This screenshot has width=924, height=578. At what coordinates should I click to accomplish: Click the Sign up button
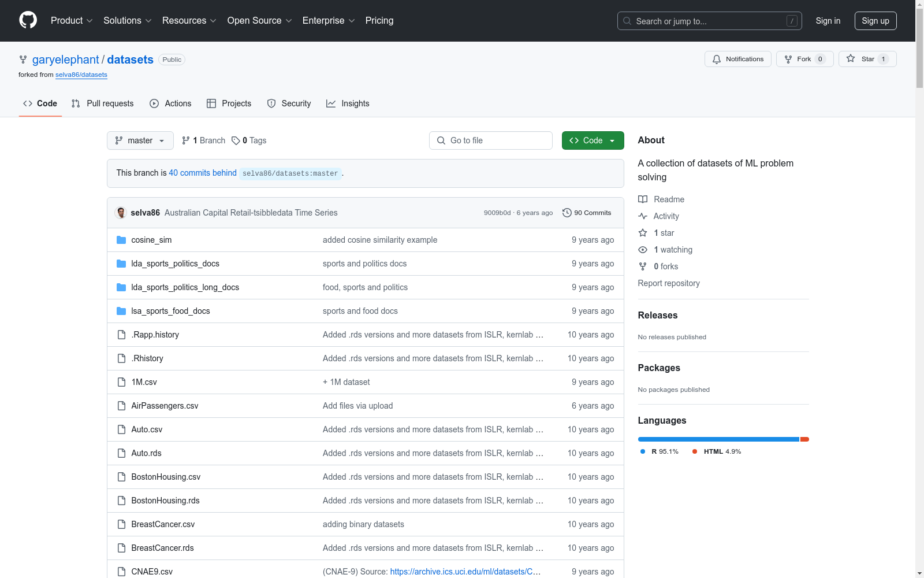[x=875, y=21]
